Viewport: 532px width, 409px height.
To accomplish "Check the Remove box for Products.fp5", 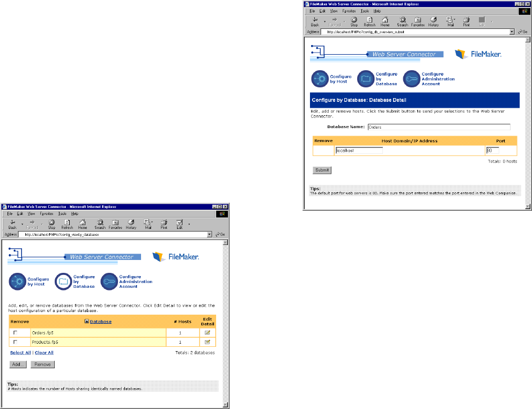I will pos(15,342).
